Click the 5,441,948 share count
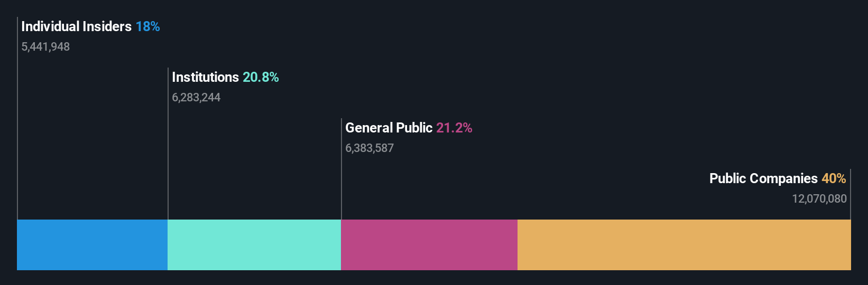Viewport: 868px width, 285px height. tap(45, 46)
